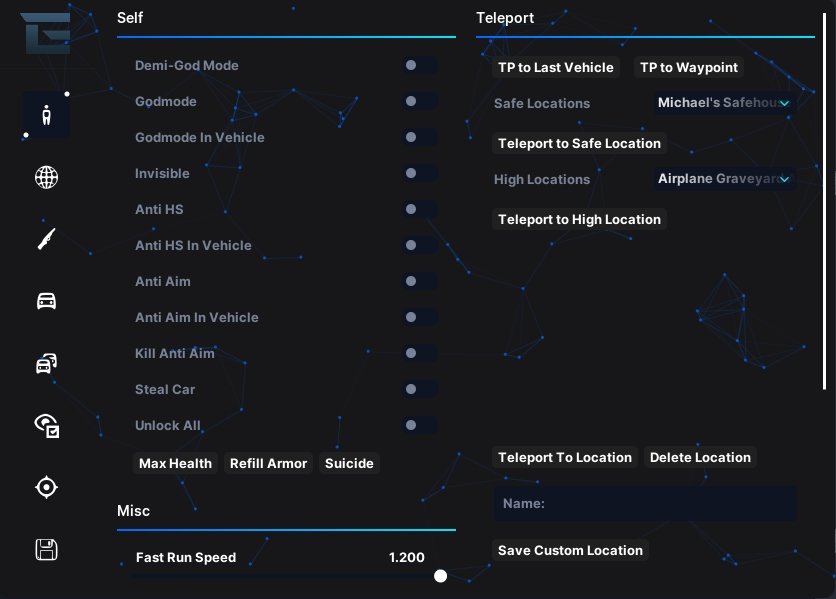
Task: Click TP to Waypoint button
Action: [689, 67]
